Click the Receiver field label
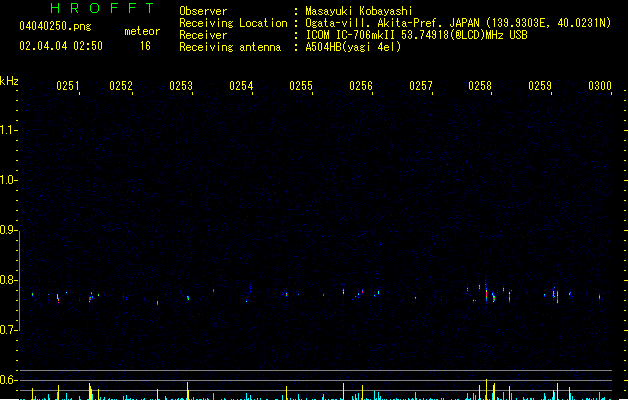The width and height of the screenshot is (629, 400). [x=203, y=35]
